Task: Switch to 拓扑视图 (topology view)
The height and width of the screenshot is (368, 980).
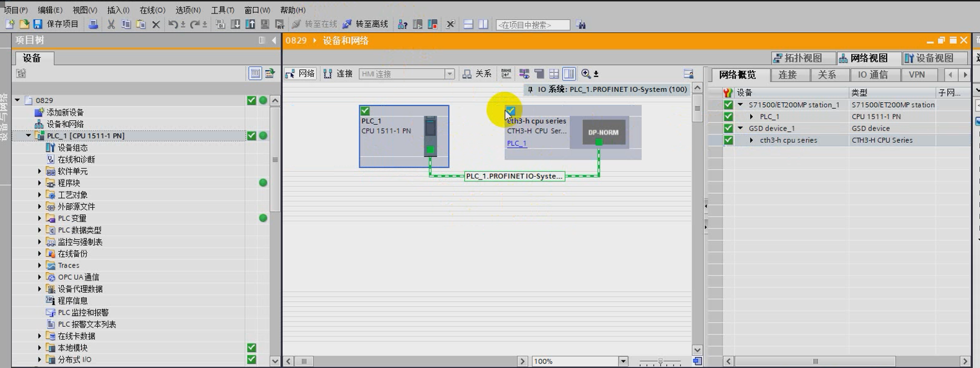Action: pos(804,58)
